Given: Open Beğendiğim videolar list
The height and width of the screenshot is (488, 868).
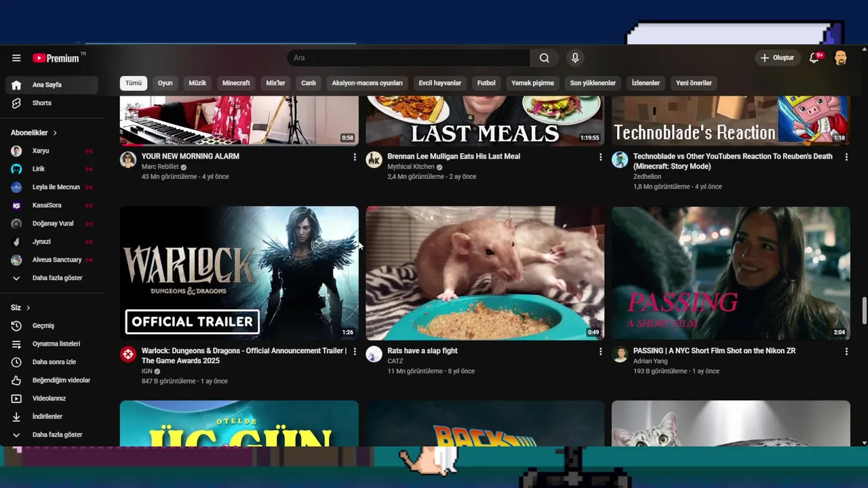Looking at the screenshot, I should coord(52,380).
